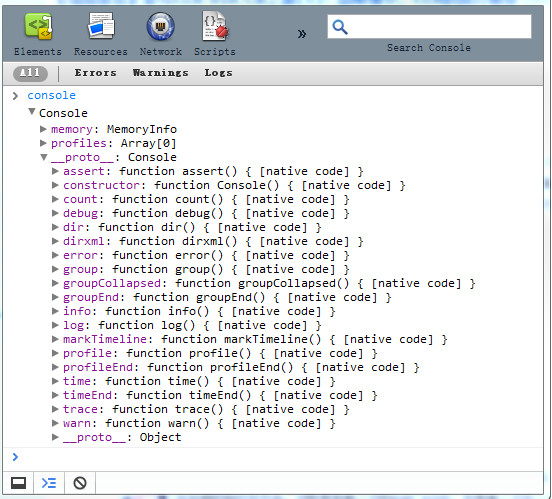Image resolution: width=552 pixels, height=499 pixels.
Task: Expand the info function entry
Action: pyautogui.click(x=55, y=311)
